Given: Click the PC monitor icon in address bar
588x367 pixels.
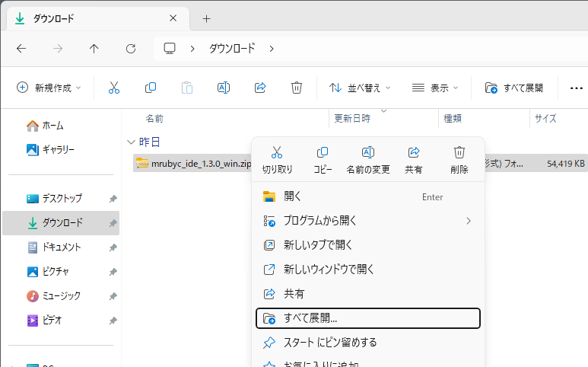Looking at the screenshot, I should point(170,49).
